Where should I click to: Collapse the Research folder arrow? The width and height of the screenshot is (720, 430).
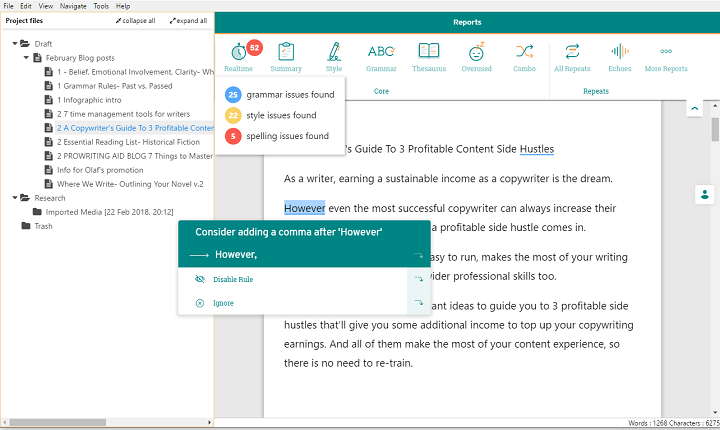15,198
